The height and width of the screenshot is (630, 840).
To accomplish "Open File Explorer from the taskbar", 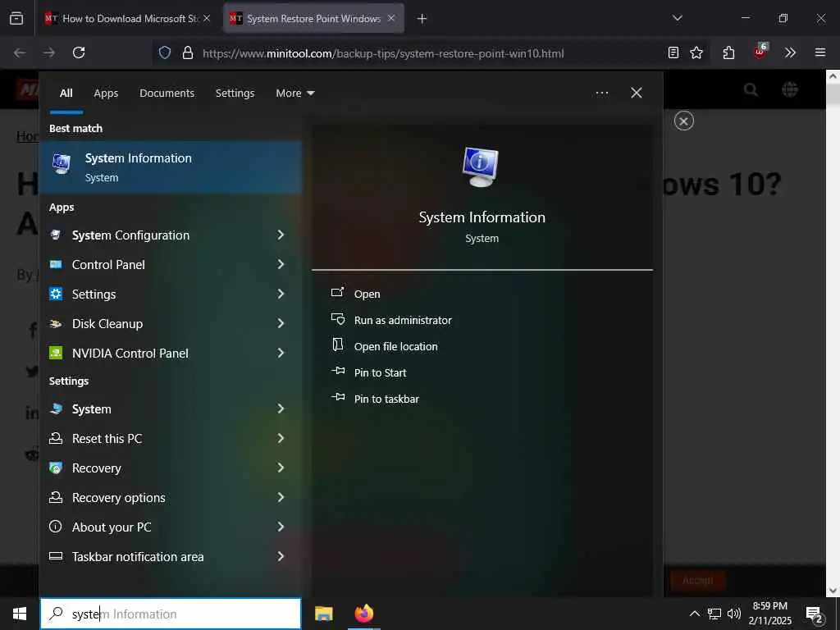I will [x=323, y=614].
